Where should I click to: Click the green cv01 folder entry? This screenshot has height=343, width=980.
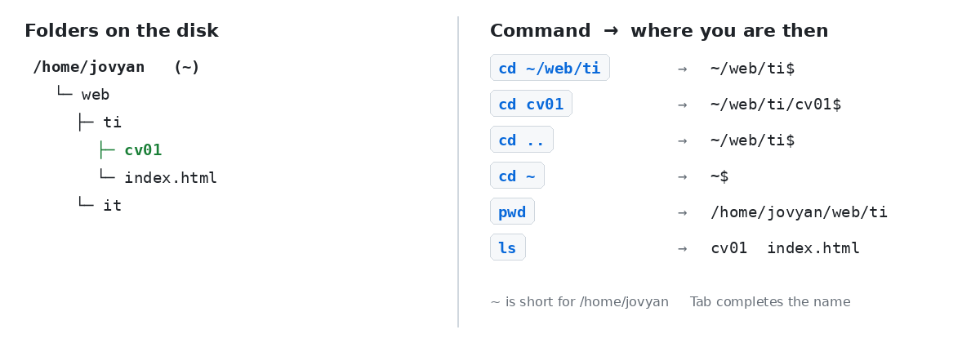tap(143, 150)
